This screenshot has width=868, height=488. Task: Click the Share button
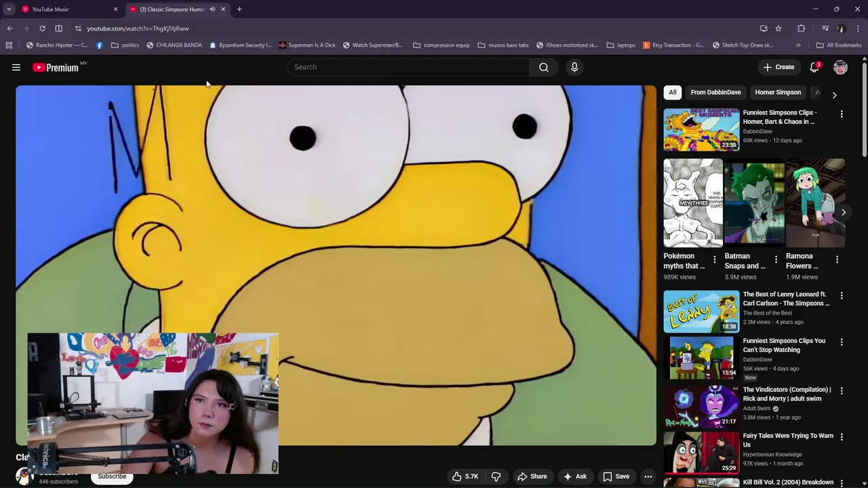532,476
